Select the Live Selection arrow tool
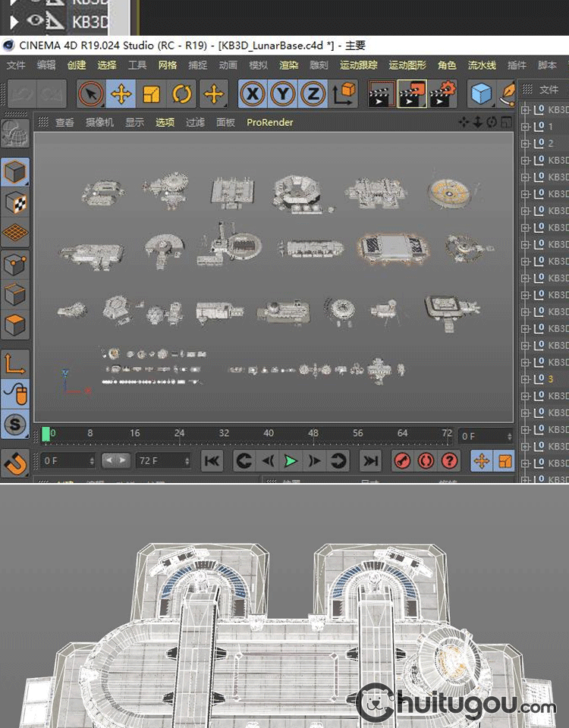This screenshot has height=728, width=569. click(x=91, y=94)
